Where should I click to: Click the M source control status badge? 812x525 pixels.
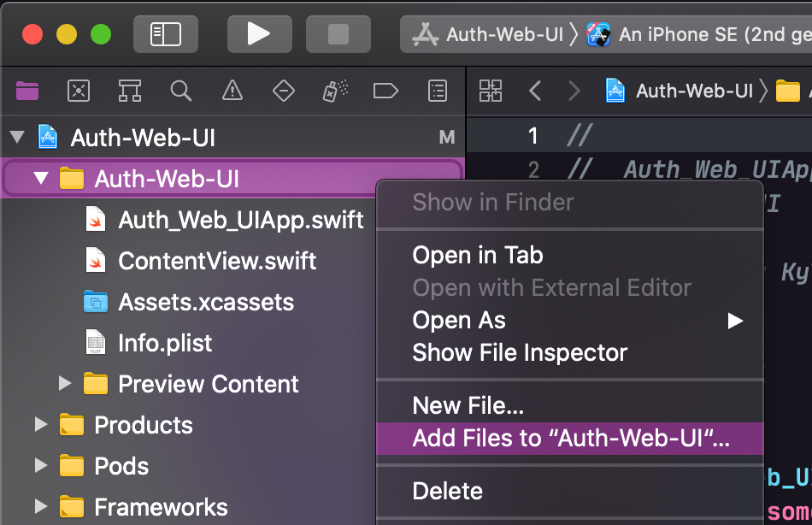coord(447,138)
